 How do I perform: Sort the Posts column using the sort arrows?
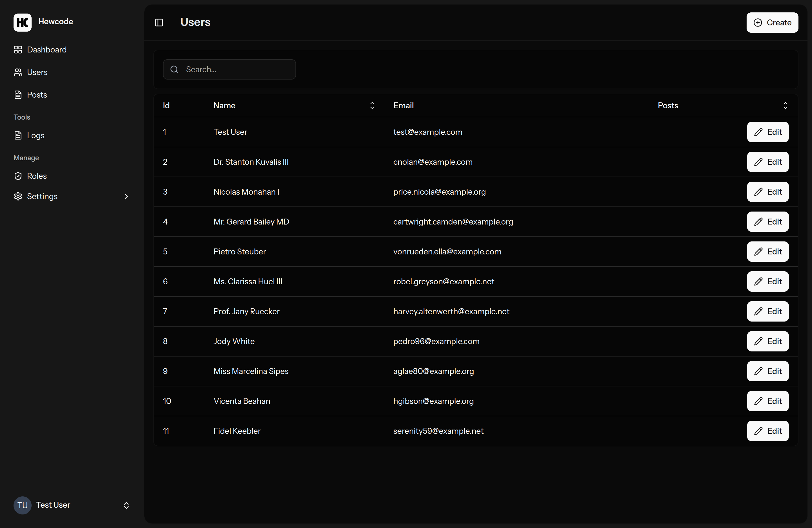click(785, 105)
